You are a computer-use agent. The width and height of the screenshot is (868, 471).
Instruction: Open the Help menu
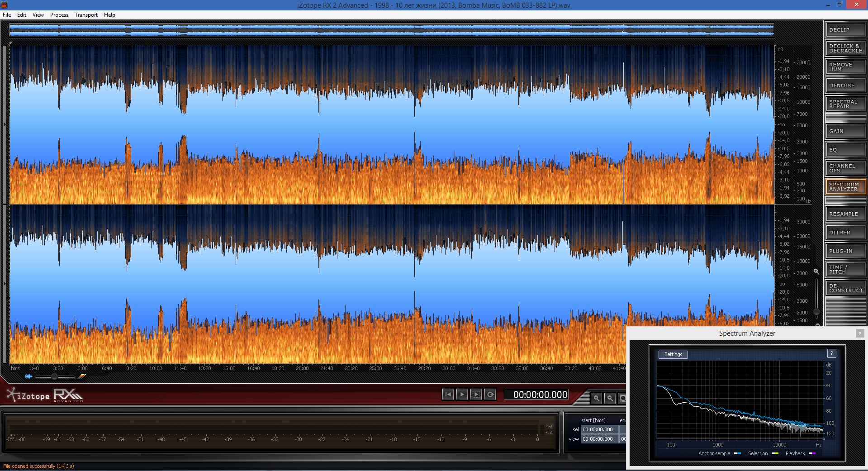(109, 15)
